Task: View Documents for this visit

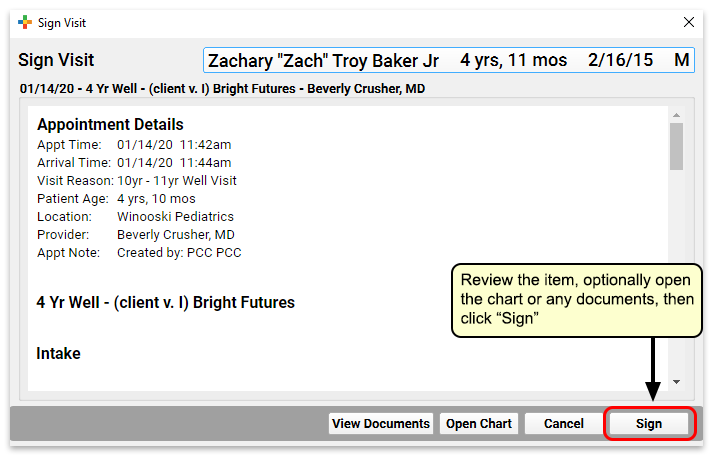Action: pyautogui.click(x=381, y=424)
